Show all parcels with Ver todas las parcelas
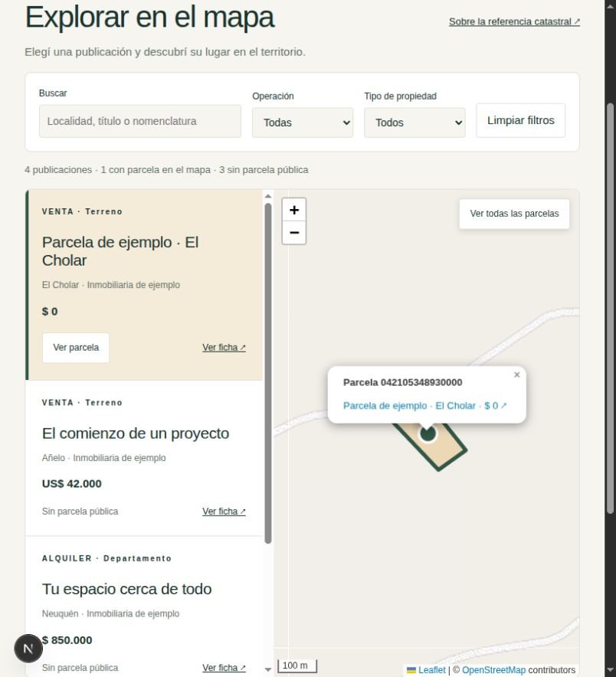This screenshot has height=677, width=616. click(514, 214)
